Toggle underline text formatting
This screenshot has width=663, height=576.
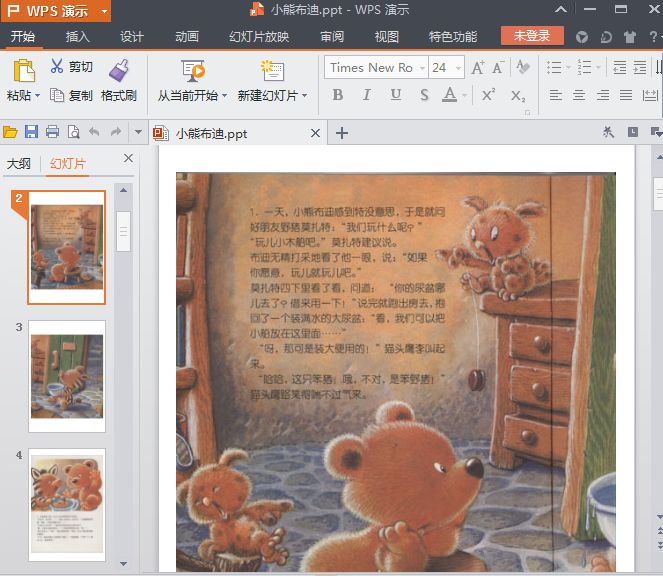coord(395,95)
